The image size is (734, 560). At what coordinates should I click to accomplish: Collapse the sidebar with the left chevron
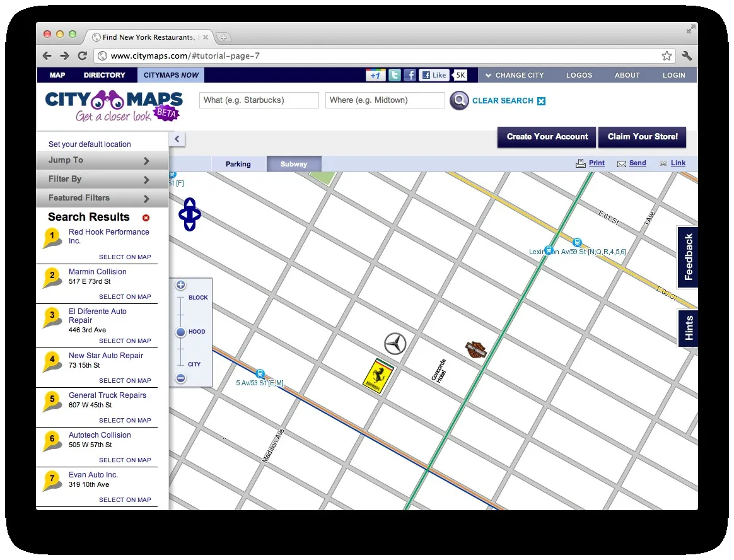click(x=177, y=139)
